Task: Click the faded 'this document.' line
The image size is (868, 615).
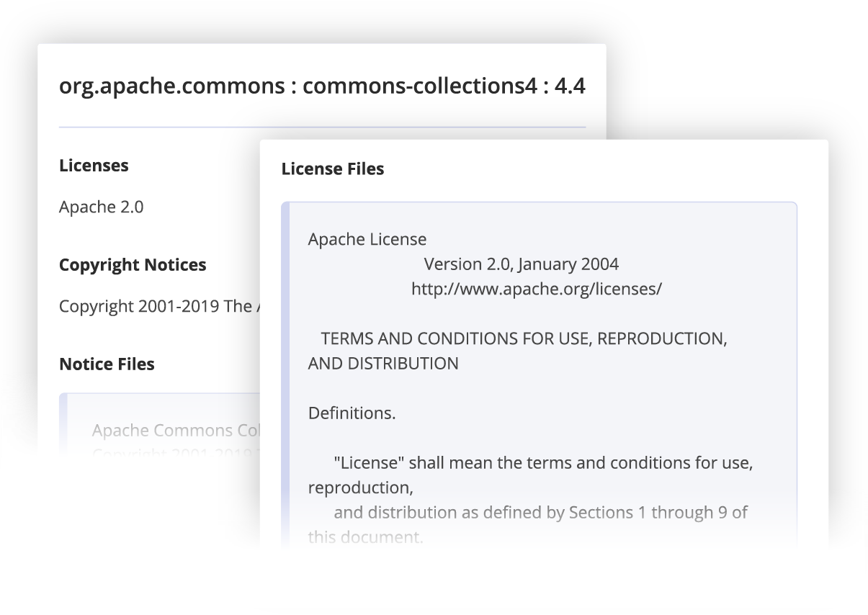Action: 366,537
